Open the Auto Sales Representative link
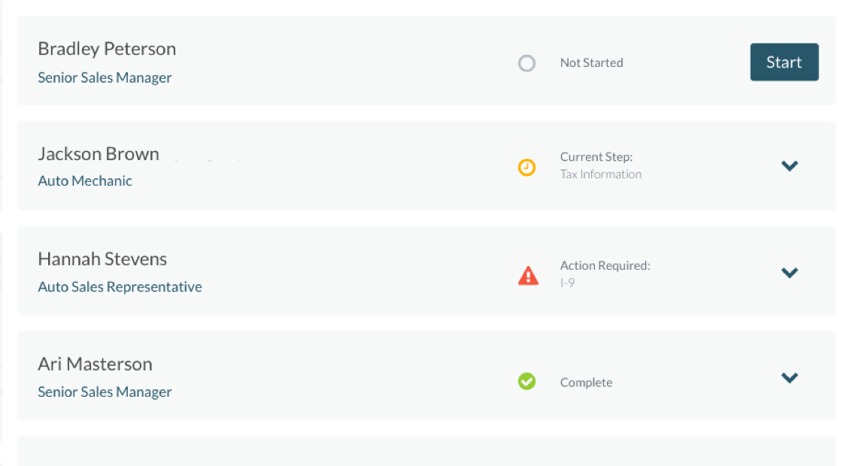The height and width of the screenshot is (466, 868). (120, 286)
